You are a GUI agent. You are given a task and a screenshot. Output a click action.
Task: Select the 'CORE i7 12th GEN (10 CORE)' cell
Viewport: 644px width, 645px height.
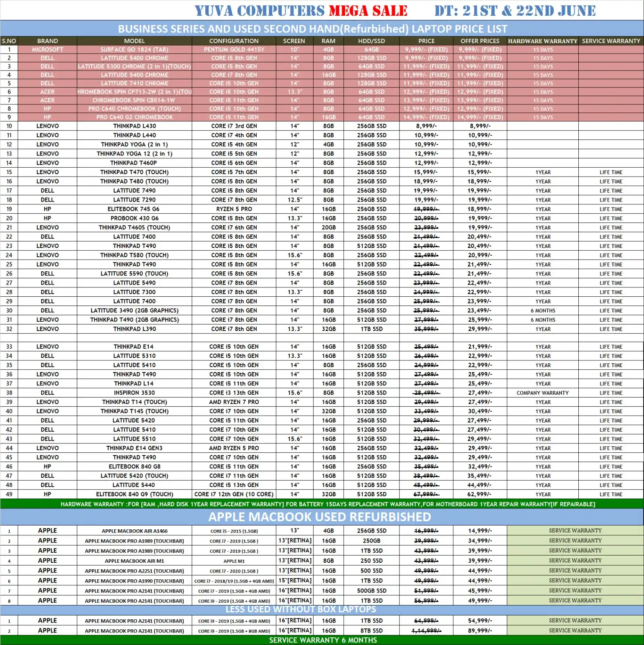234,495
